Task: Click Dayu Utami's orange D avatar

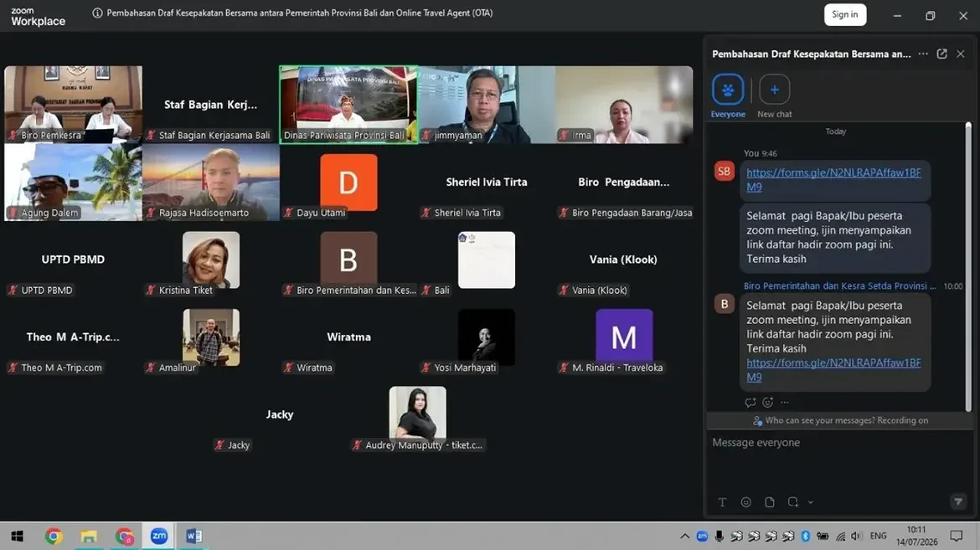Action: (x=348, y=182)
